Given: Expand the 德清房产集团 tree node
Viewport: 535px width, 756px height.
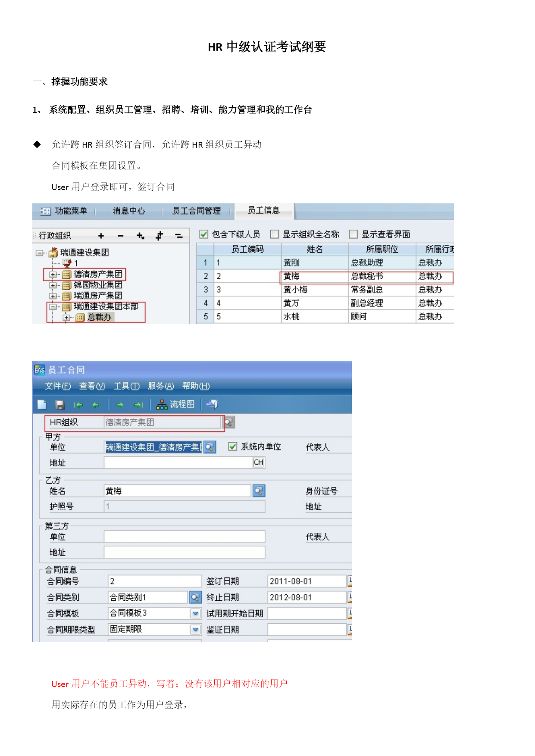Looking at the screenshot, I should pos(53,275).
